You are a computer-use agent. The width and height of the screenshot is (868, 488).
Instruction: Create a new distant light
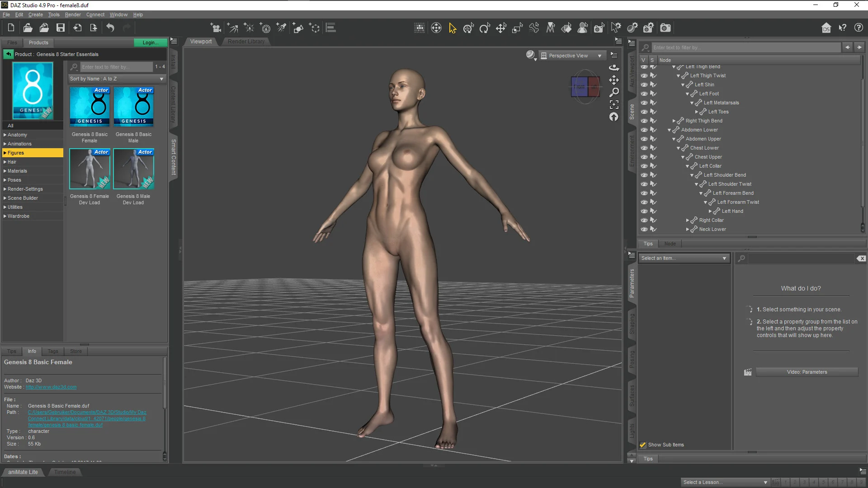point(232,28)
